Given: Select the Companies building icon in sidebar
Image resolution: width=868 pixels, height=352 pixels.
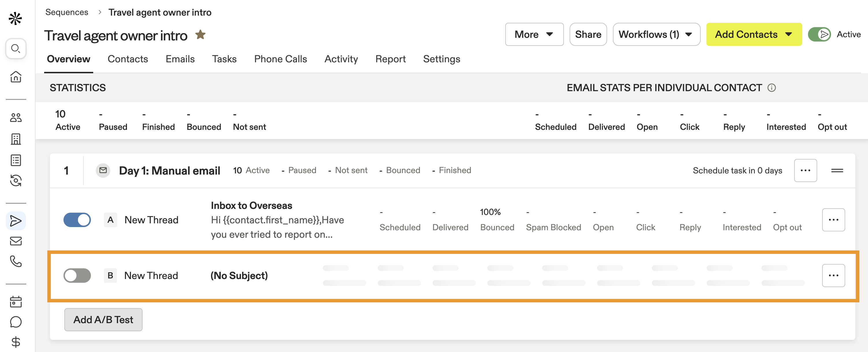Looking at the screenshot, I should [16, 139].
